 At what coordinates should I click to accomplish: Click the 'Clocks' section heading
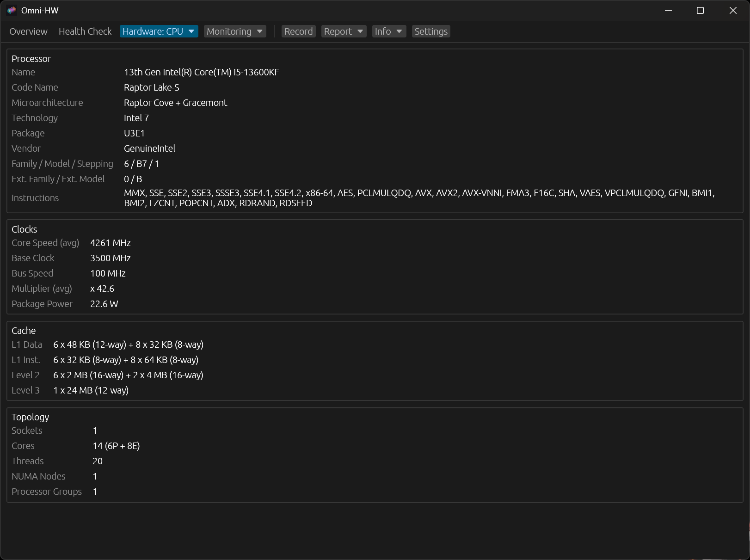pos(25,229)
